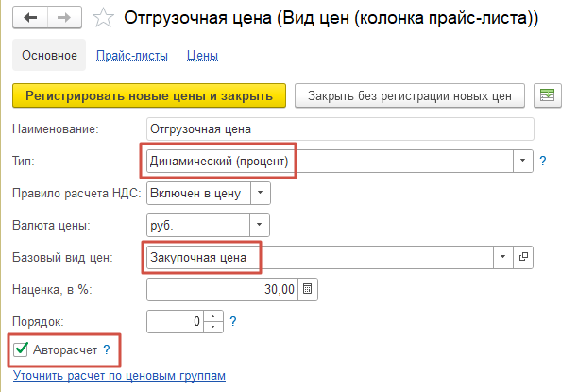
Task: Show help for the Тип field
Action: (542, 161)
